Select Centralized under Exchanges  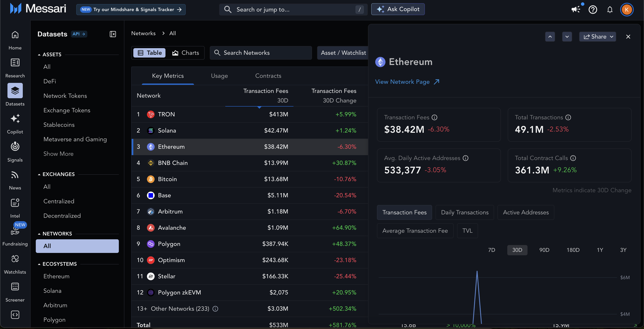(59, 201)
